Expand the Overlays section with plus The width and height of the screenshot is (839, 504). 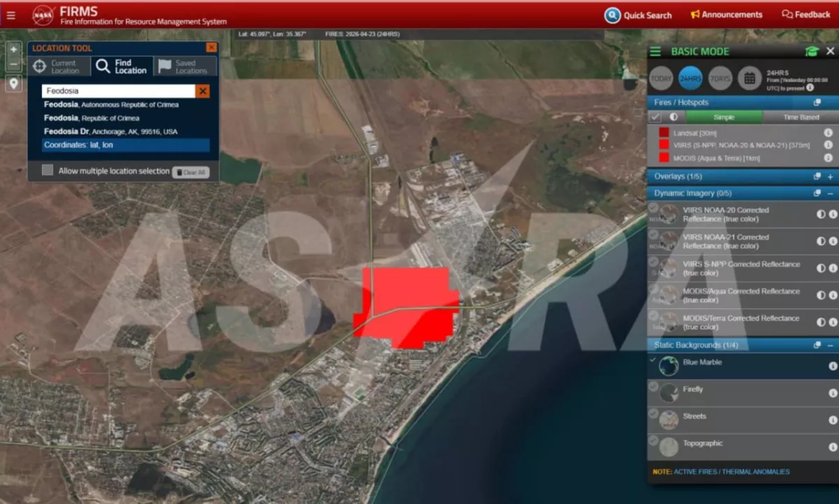(x=830, y=177)
